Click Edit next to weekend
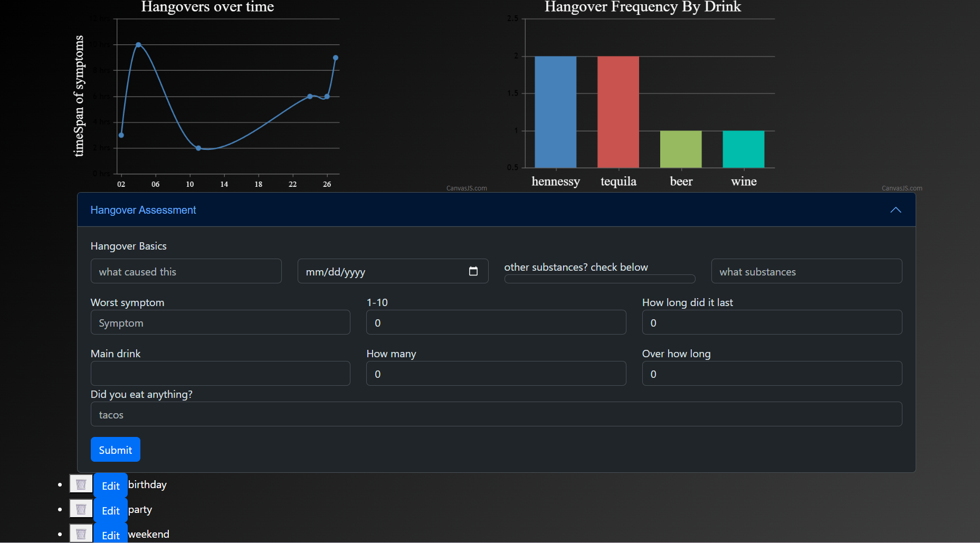The width and height of the screenshot is (980, 543). (x=110, y=535)
